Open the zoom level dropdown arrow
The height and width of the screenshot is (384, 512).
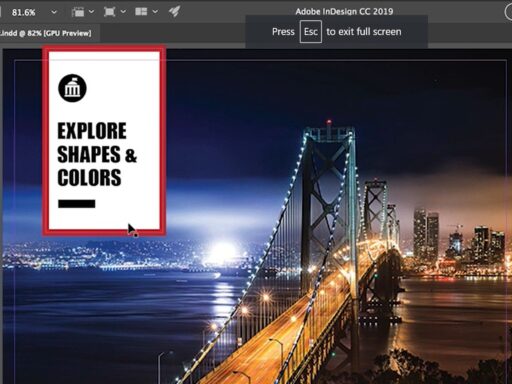54,12
